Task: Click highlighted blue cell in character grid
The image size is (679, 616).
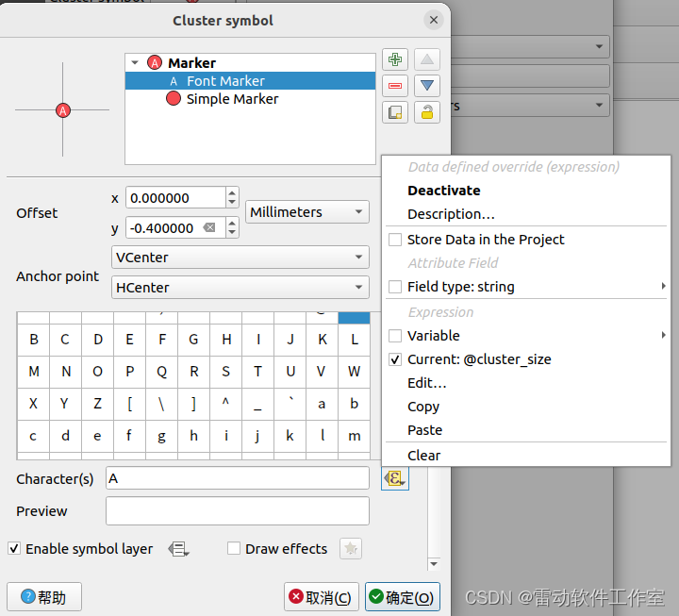Action: pos(354,318)
